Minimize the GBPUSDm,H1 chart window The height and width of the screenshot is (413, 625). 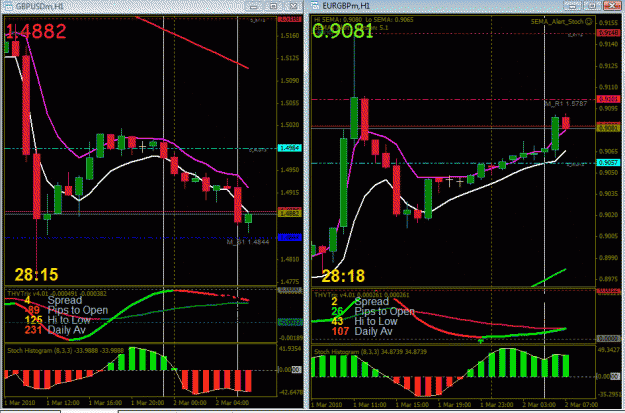pos(253,6)
